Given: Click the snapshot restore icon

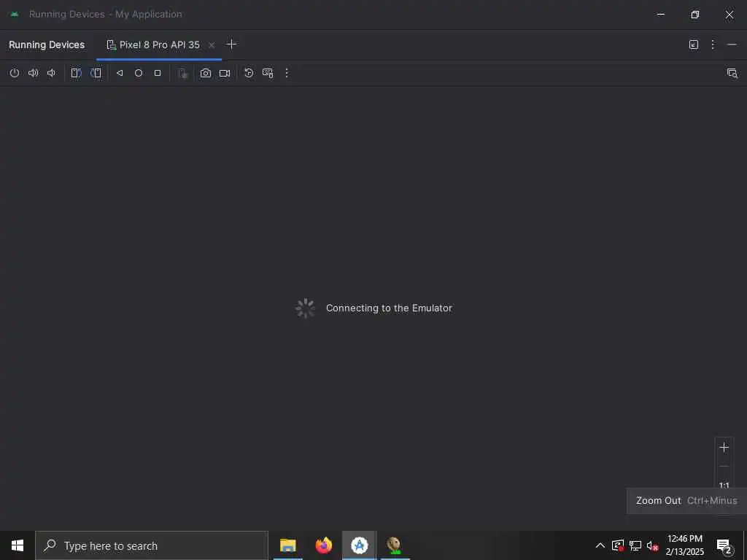Looking at the screenshot, I should [249, 73].
